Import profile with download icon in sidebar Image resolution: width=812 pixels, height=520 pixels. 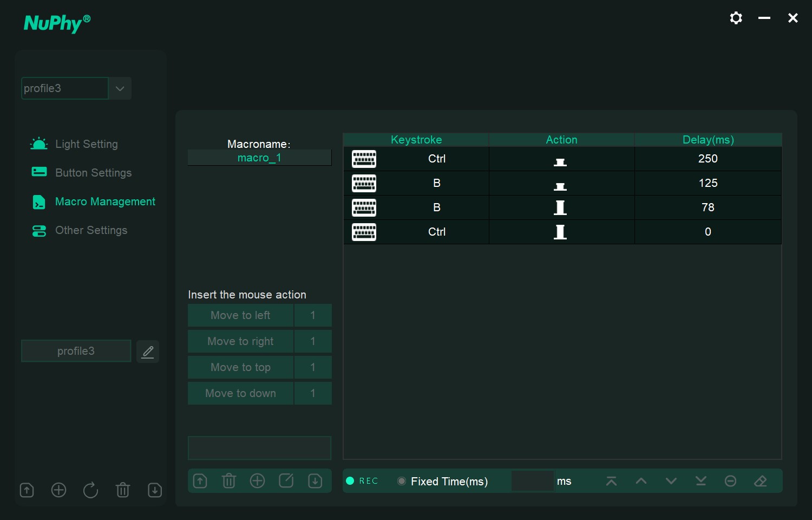155,490
